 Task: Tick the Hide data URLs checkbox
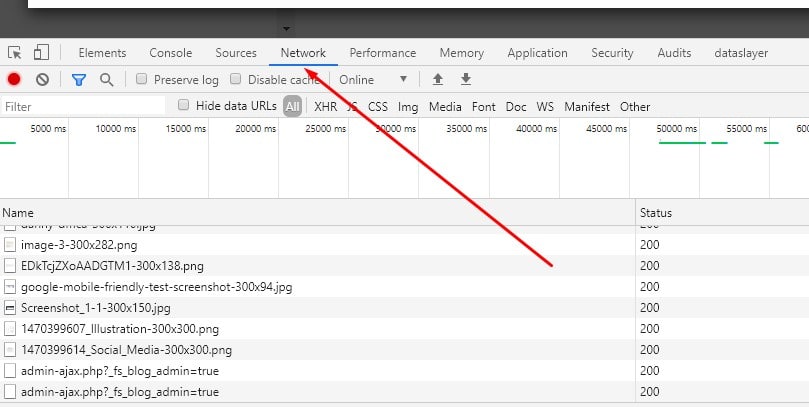184,106
